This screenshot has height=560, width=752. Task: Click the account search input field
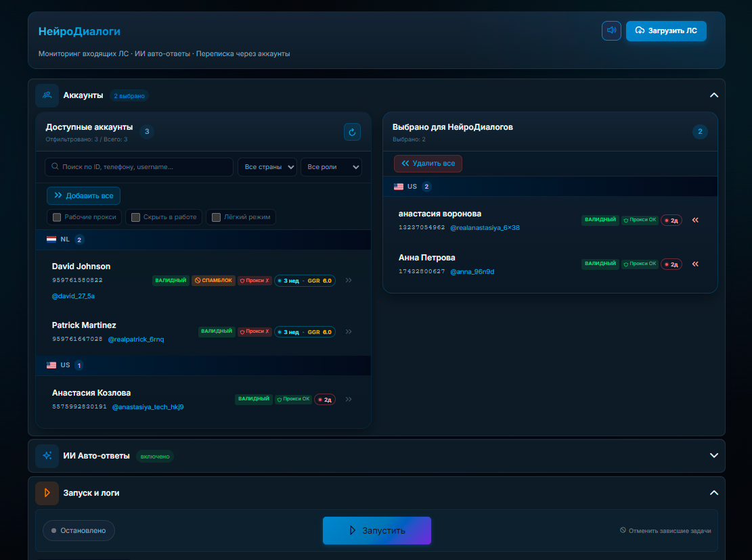(139, 167)
